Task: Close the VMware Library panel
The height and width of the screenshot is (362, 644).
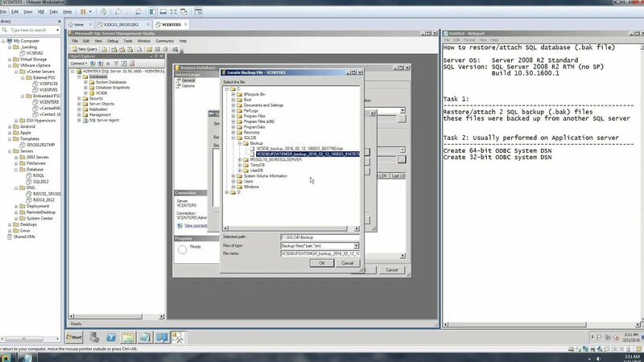Action: click(x=59, y=22)
